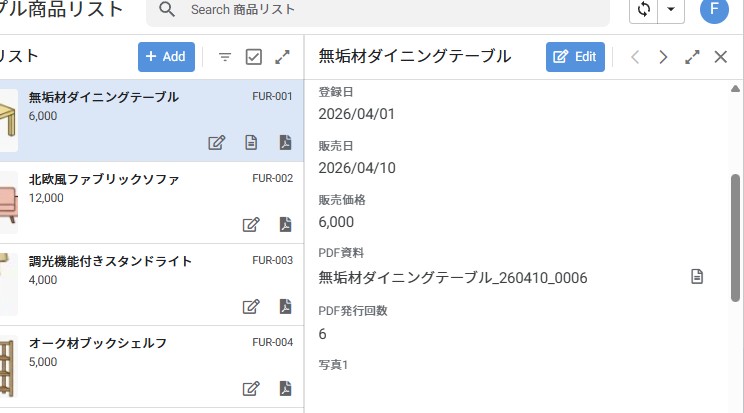Click edit pencil icon on FUR-001 row

pos(216,142)
